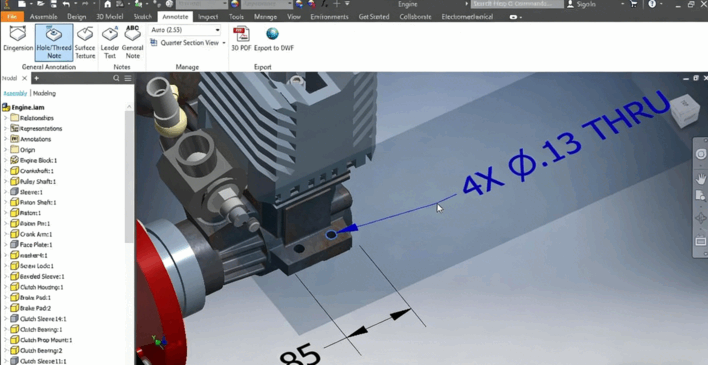708x365 pixels.
Task: Click the 4X ⌀.13 THRU hole note
Action: pos(566,144)
